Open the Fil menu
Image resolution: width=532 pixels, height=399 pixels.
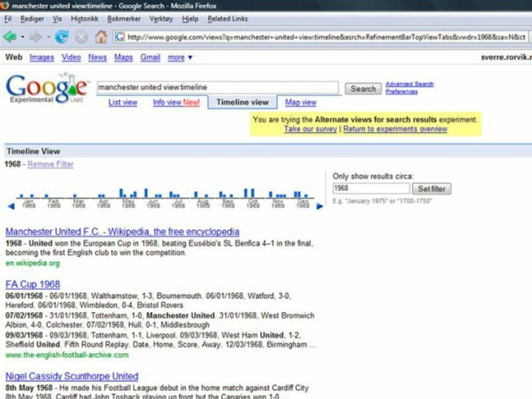[x=8, y=19]
